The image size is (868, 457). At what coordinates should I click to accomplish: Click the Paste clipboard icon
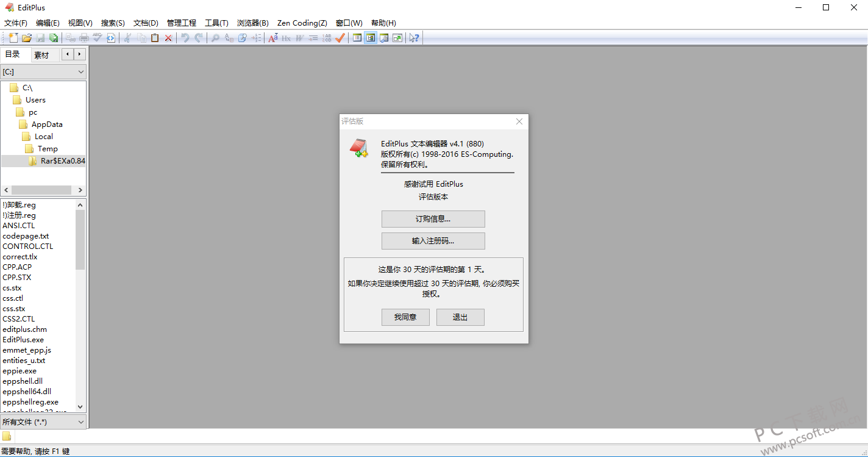point(155,38)
